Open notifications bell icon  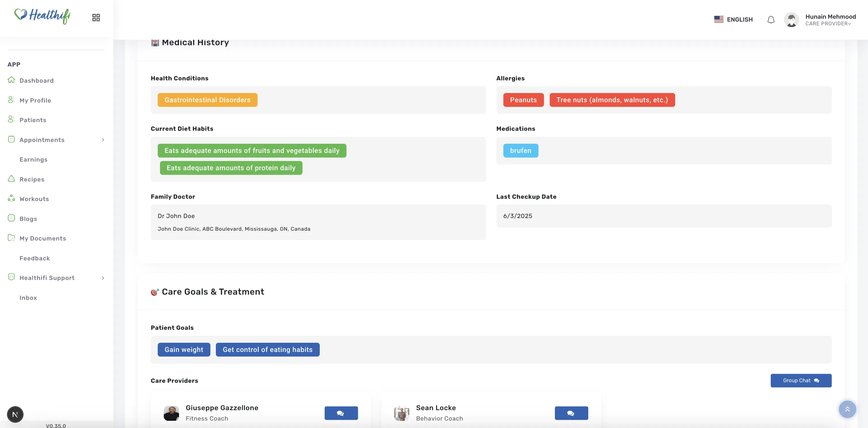coord(771,20)
